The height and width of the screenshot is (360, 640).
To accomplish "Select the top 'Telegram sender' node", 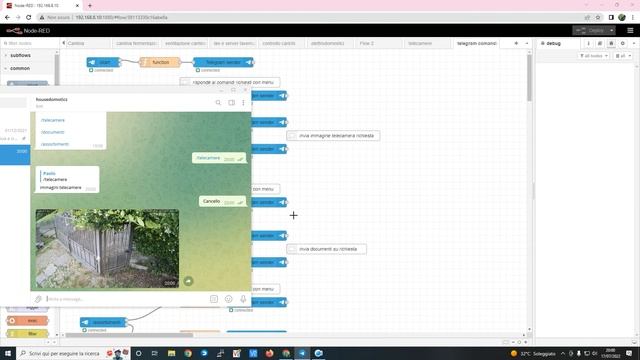I will [223, 62].
